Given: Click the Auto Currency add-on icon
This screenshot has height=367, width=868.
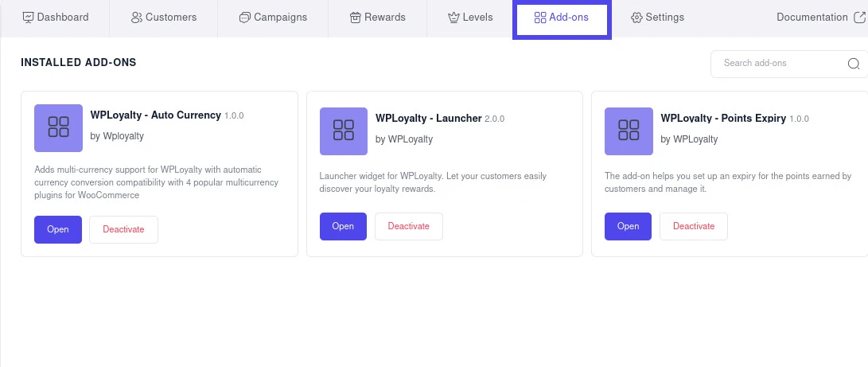Looking at the screenshot, I should (x=58, y=127).
